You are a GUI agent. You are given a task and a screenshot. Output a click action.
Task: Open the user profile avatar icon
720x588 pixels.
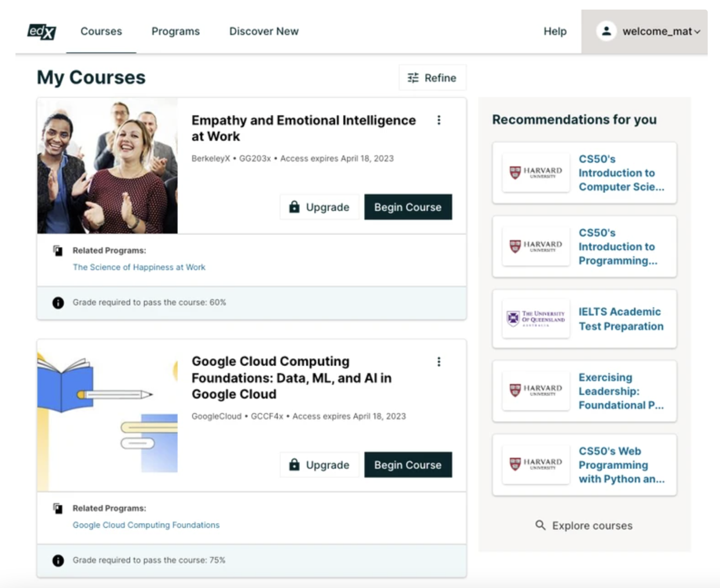(x=606, y=31)
